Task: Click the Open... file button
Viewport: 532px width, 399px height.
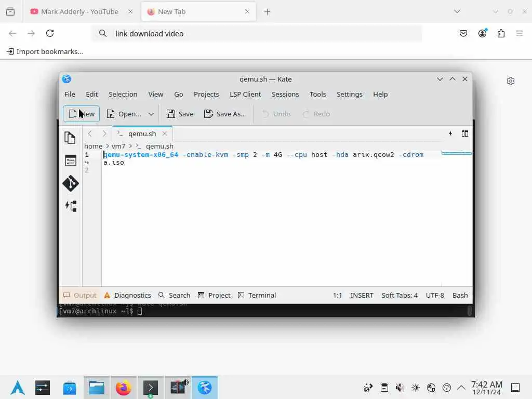Action: 124,114
